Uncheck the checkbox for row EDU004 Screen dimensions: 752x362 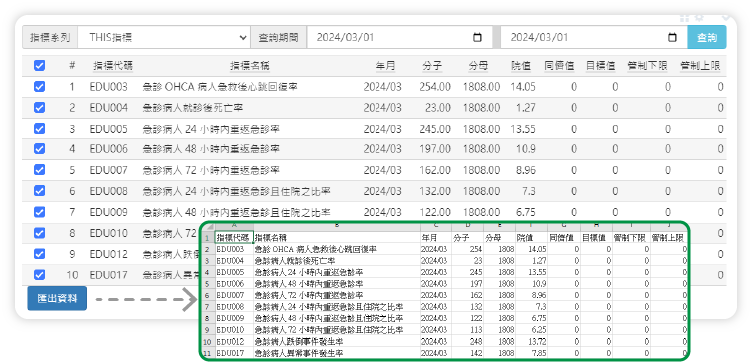(39, 108)
